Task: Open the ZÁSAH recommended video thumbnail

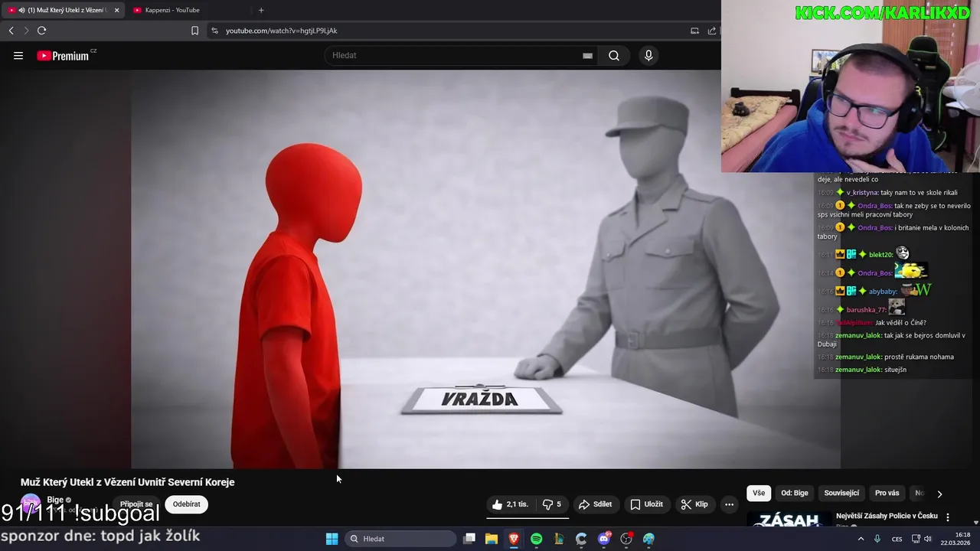Action: [789, 520]
